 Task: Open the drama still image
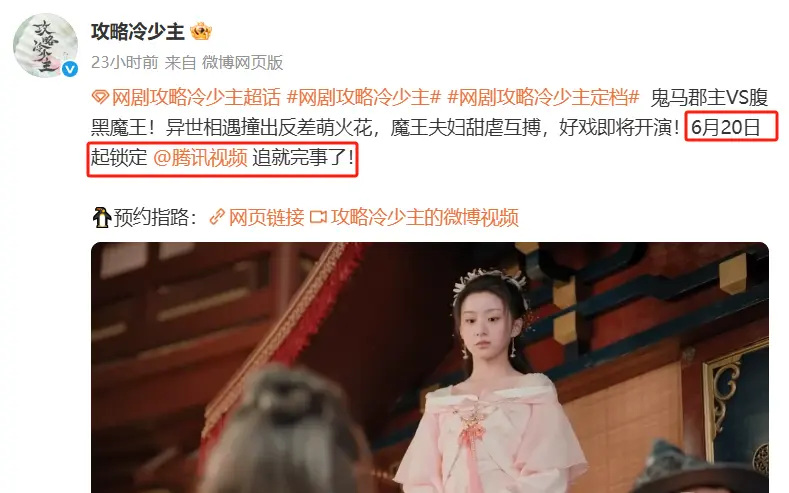[430, 368]
